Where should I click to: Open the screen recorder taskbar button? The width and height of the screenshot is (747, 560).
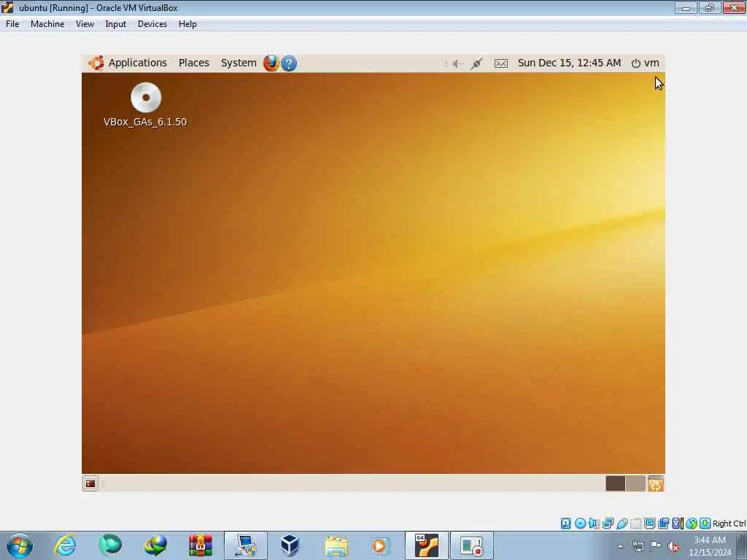[x=472, y=545]
